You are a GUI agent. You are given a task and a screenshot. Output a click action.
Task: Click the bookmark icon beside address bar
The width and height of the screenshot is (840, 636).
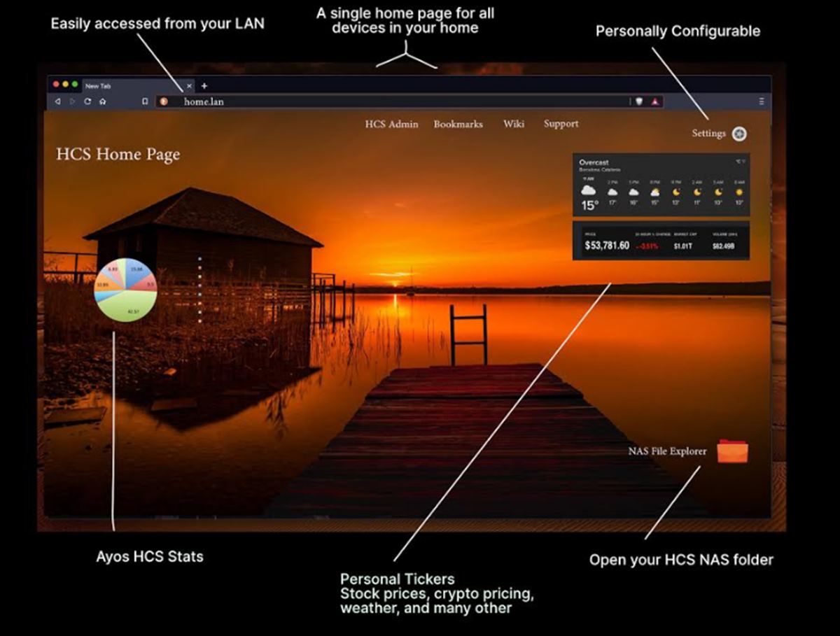[145, 101]
